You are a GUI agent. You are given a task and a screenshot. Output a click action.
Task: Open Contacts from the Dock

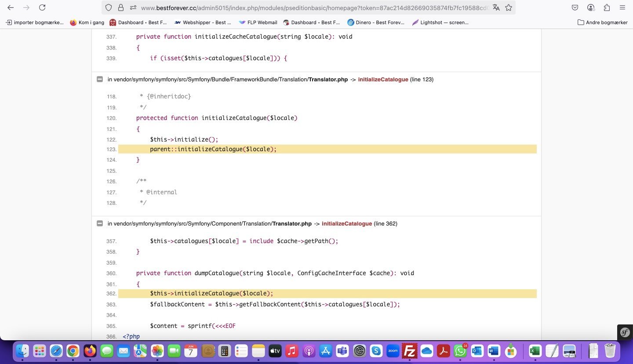(207, 351)
